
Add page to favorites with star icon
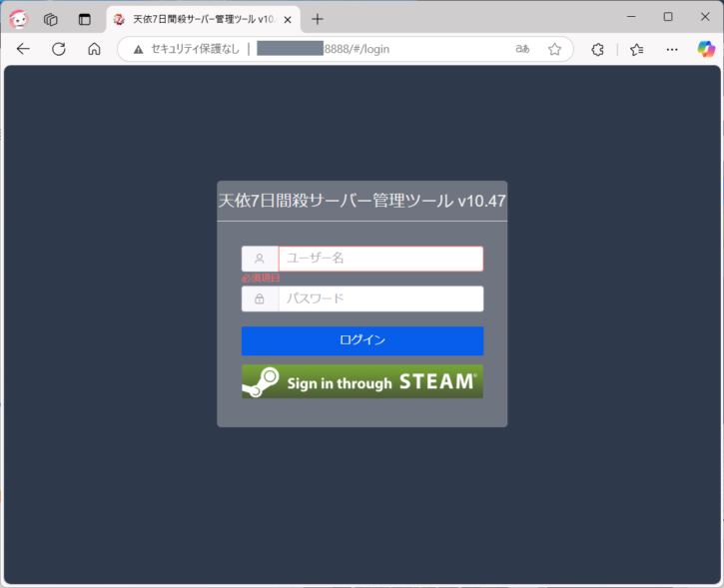[x=554, y=49]
